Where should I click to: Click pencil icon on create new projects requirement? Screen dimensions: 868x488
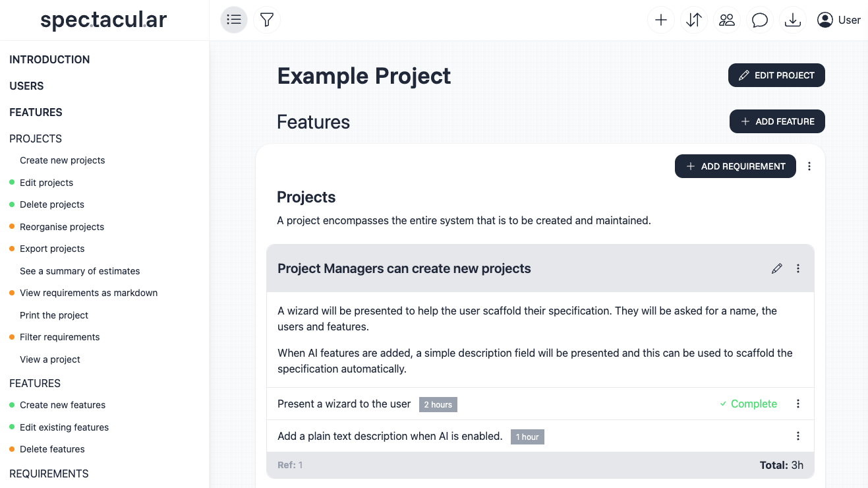(x=777, y=268)
